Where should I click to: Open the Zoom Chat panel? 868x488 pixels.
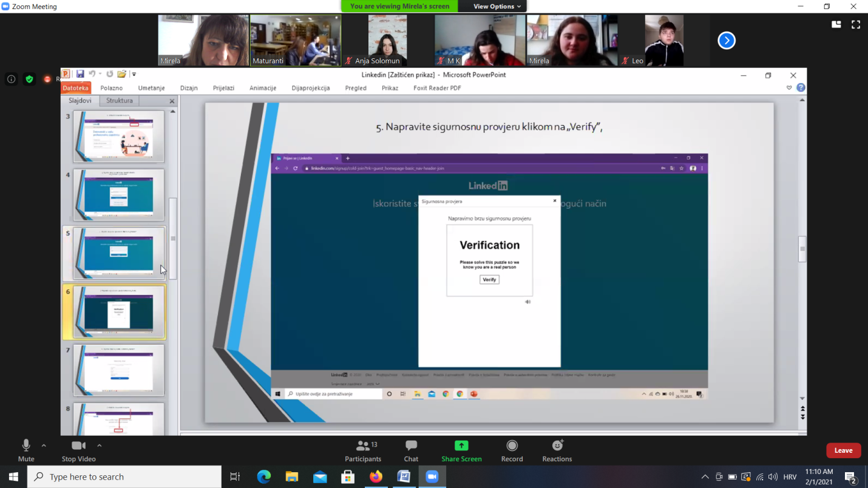[x=411, y=452]
